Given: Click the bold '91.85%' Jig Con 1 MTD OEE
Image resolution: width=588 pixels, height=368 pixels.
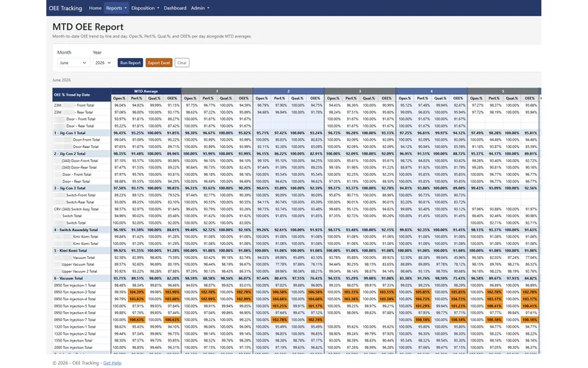Looking at the screenshot, I should [x=172, y=133].
